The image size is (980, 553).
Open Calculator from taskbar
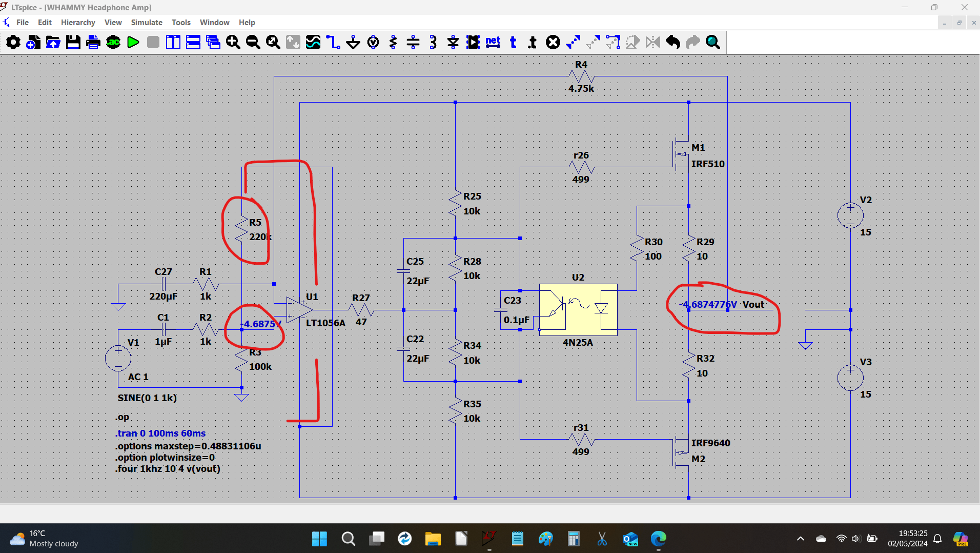point(574,539)
